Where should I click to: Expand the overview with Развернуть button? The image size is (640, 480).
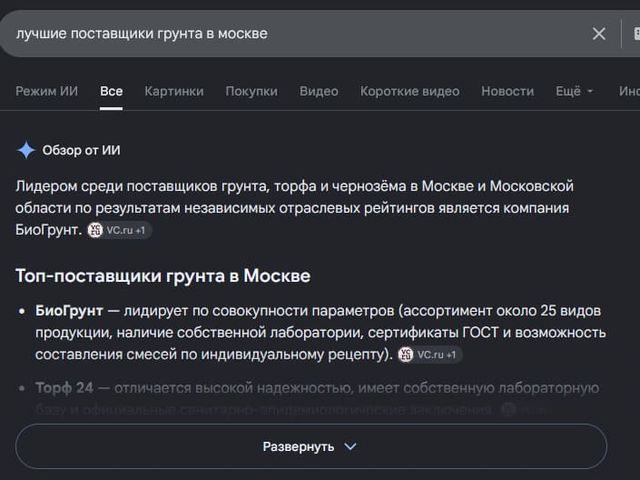pyautogui.click(x=311, y=446)
